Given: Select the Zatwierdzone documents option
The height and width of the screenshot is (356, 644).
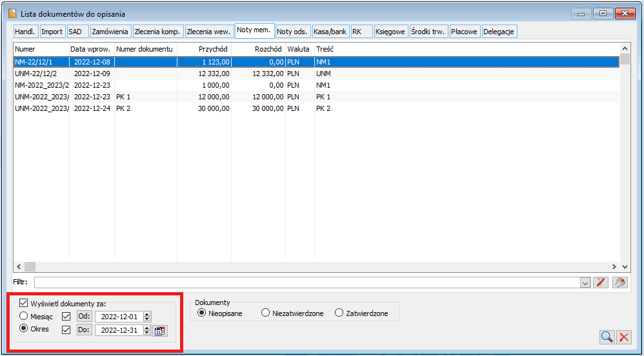Looking at the screenshot, I should 339,313.
